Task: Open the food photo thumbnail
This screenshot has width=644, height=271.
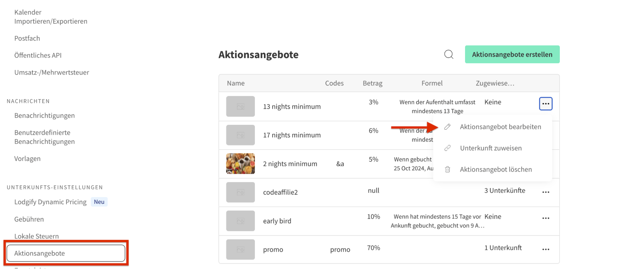Action: click(x=240, y=164)
